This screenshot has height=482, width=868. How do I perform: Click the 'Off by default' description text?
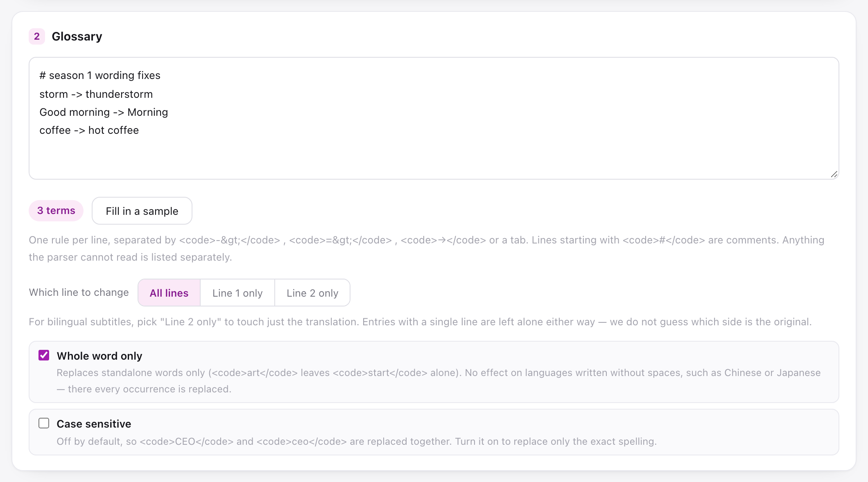click(x=357, y=441)
